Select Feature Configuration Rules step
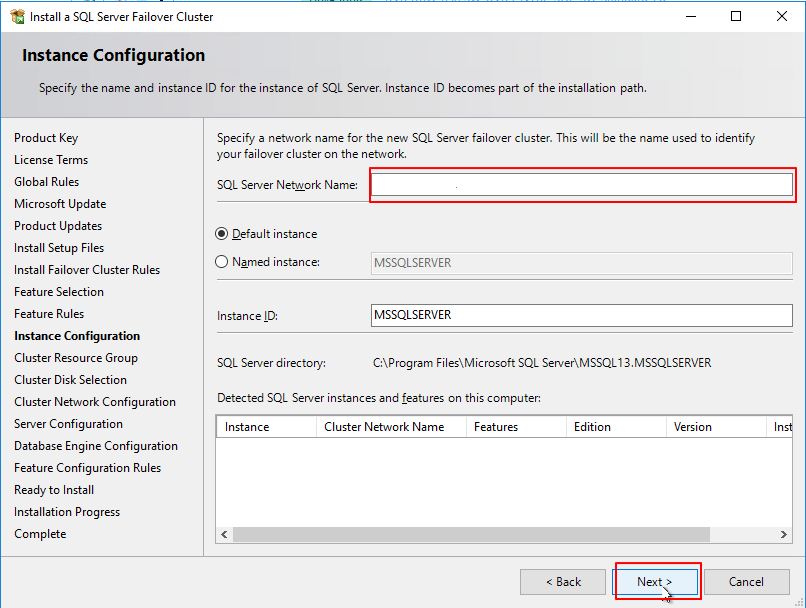The image size is (806, 608). tap(87, 468)
